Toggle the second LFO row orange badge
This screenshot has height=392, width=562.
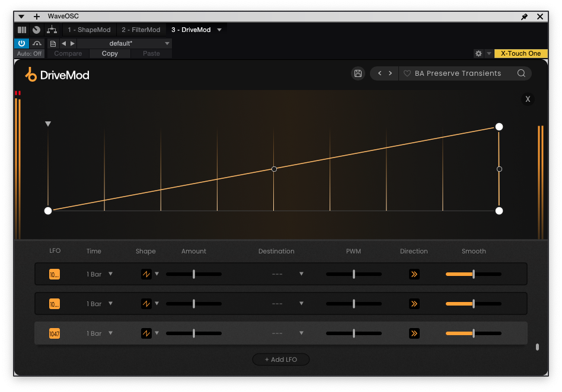55,304
